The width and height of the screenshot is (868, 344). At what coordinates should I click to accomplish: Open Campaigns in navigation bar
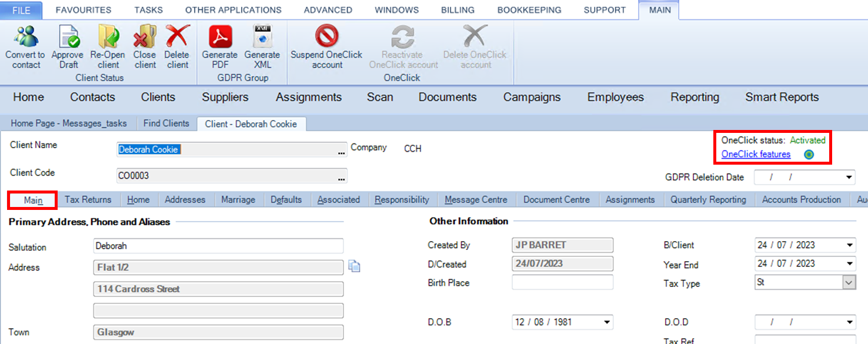point(532,97)
